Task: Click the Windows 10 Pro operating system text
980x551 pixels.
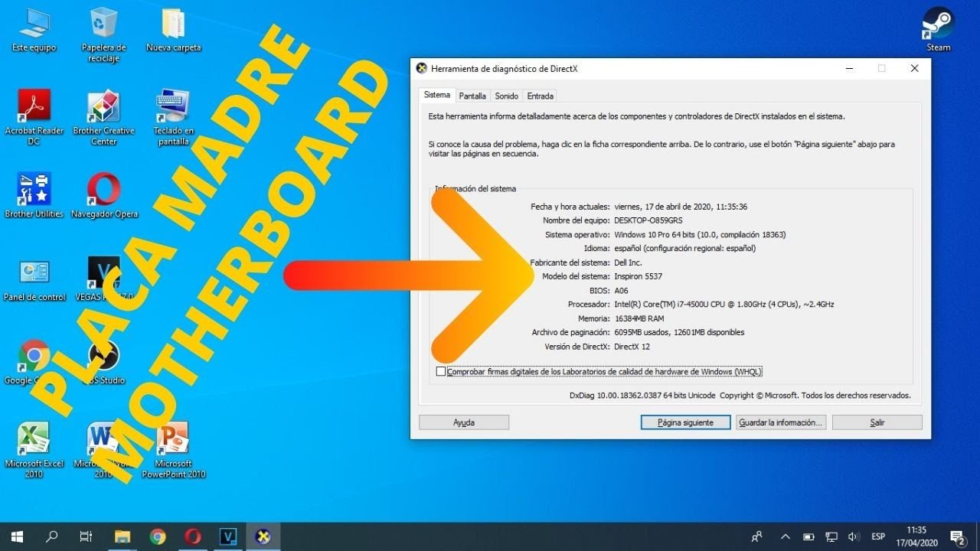Action: point(700,234)
